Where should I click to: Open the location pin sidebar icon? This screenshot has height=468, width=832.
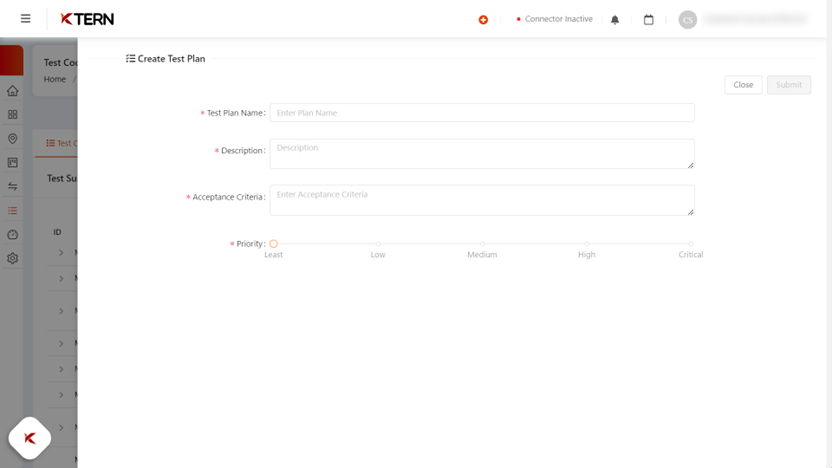[13, 138]
